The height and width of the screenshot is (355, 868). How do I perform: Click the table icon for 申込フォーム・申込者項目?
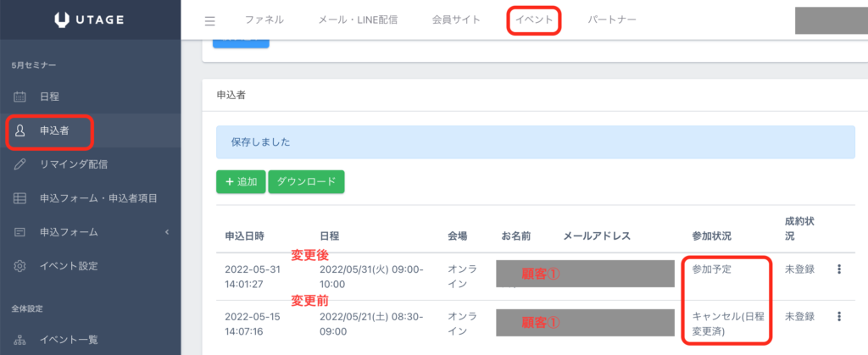(20, 198)
